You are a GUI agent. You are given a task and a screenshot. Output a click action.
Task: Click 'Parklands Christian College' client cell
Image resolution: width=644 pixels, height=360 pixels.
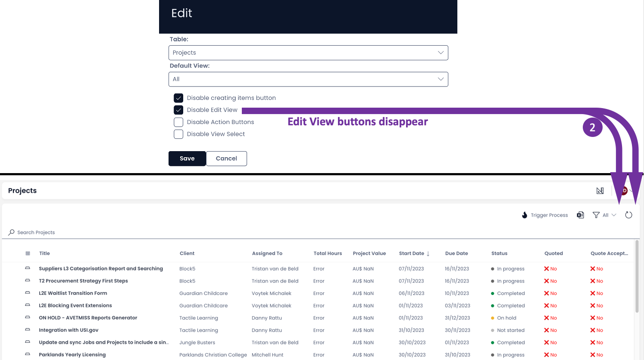tap(213, 355)
